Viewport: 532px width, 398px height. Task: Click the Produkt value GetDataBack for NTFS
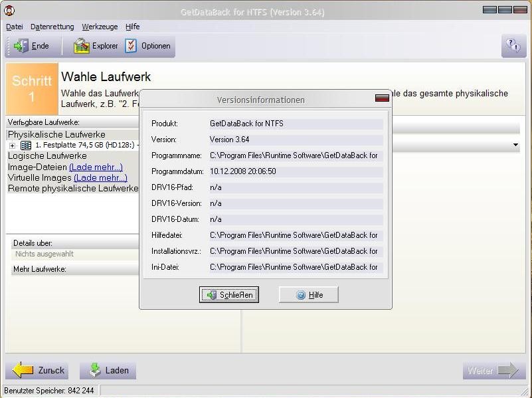[x=296, y=124]
